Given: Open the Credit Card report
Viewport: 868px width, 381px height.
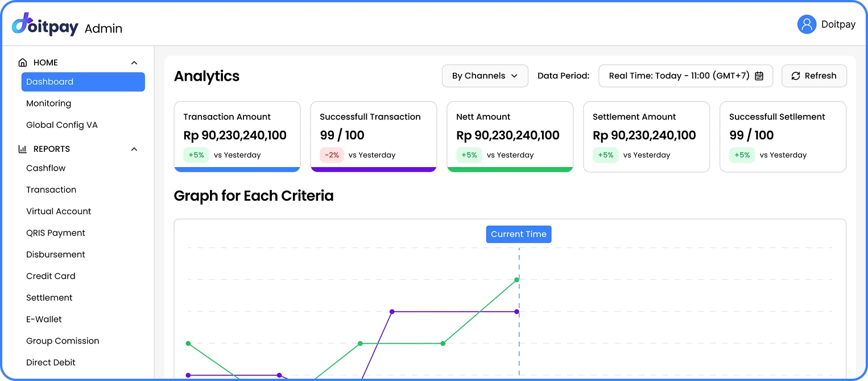Looking at the screenshot, I should tap(51, 276).
